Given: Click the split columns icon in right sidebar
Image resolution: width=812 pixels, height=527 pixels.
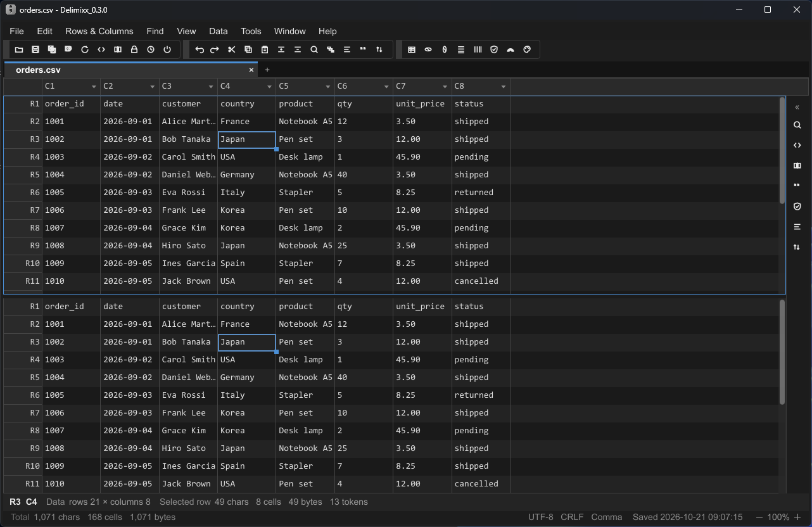Looking at the screenshot, I should [797, 165].
